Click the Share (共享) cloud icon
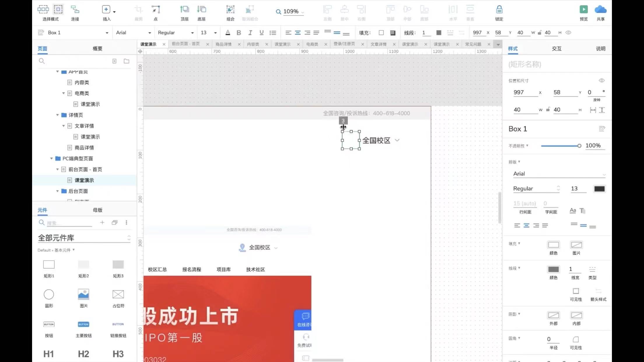This screenshot has height=362, width=644. 600,10
